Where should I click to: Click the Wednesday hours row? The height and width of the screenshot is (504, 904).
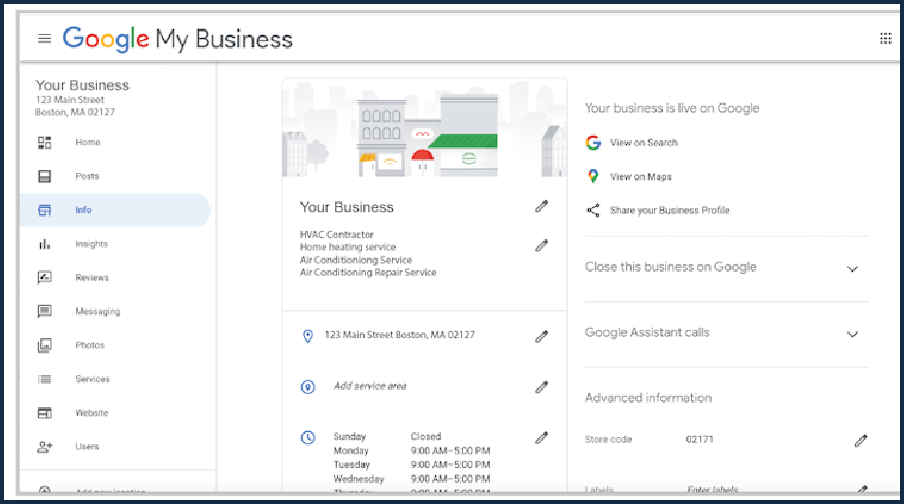point(412,479)
